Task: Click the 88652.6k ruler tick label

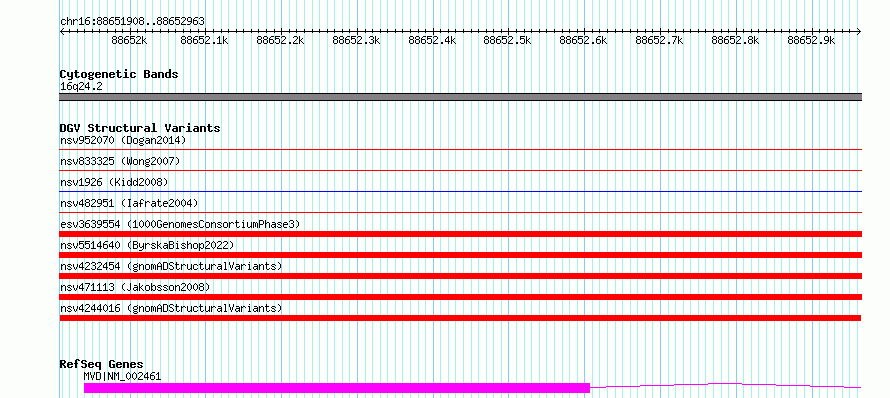Action: click(583, 40)
